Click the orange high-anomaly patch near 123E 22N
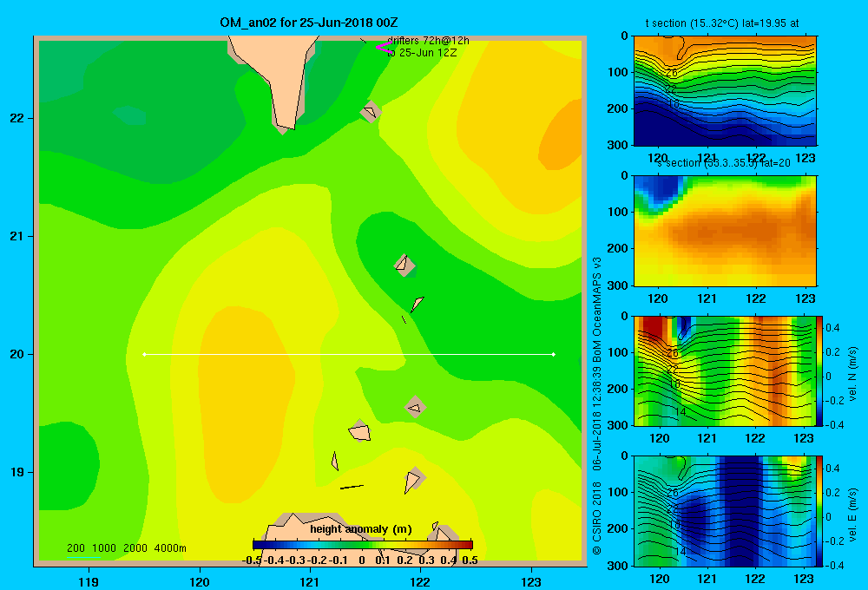Viewport: 868px width, 590px height. (x=562, y=135)
